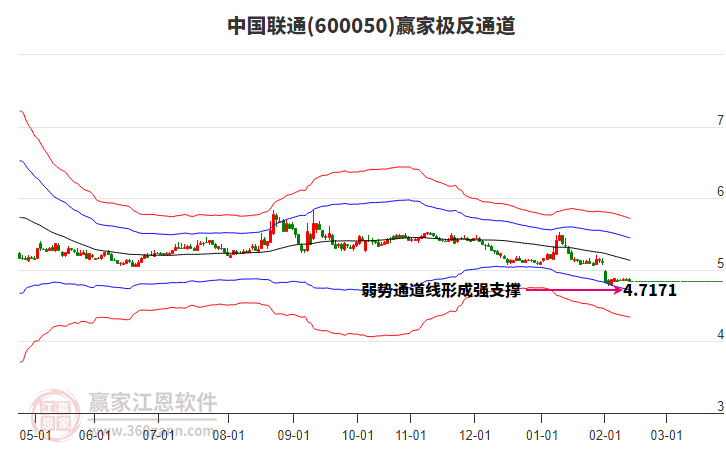Click the 12-01 date axis label
Screen dimensions: 726x450
coord(475,435)
